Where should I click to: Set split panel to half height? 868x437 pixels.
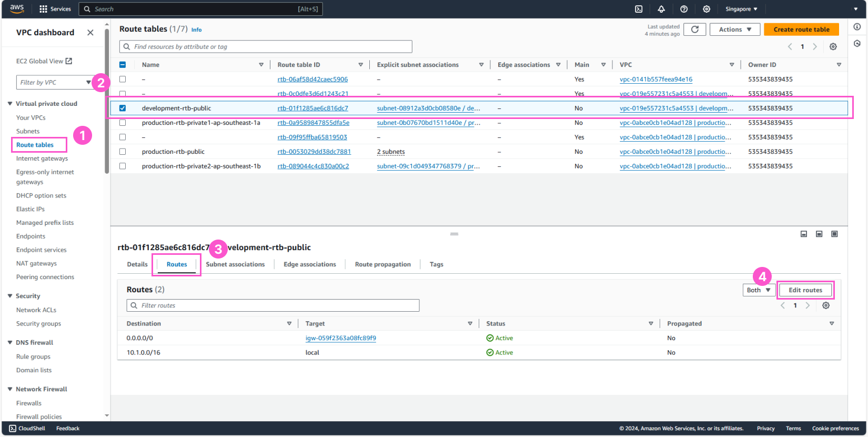[819, 234]
